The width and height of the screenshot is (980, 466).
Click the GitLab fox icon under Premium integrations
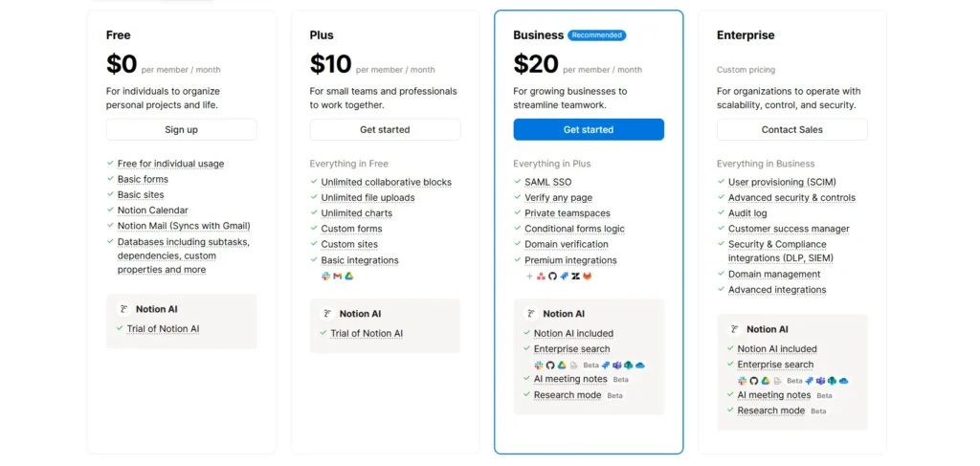click(x=587, y=277)
